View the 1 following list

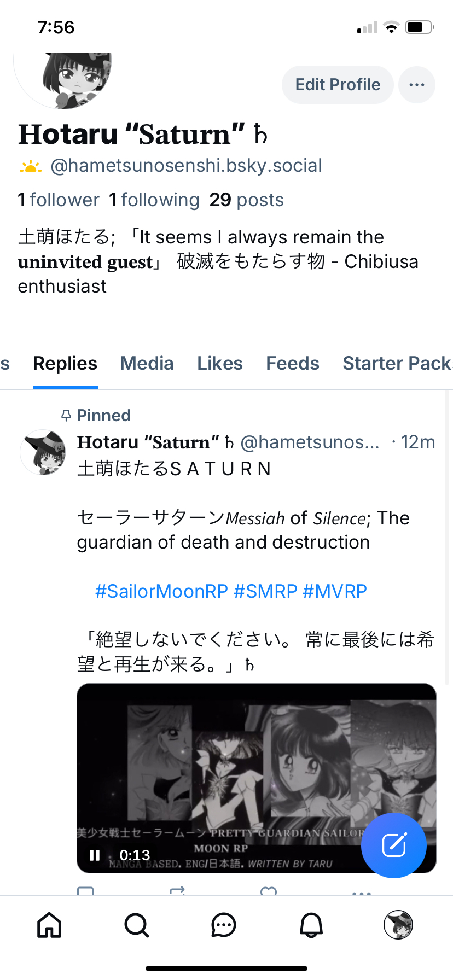click(x=154, y=200)
